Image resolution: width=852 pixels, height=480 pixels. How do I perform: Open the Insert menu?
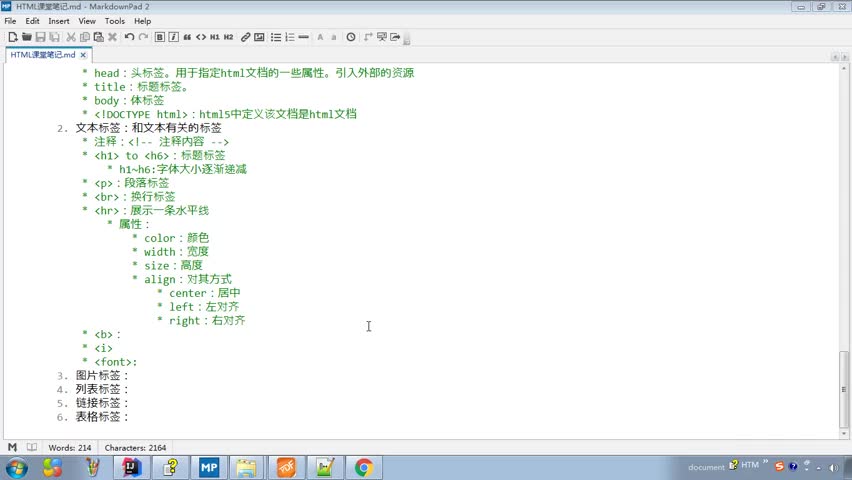pos(59,21)
